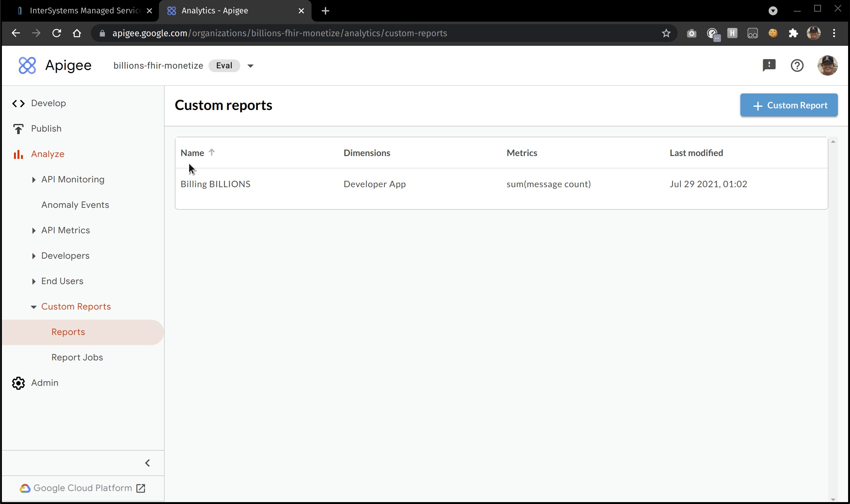850x504 pixels.
Task: Click the Admin gear icon
Action: coord(18,383)
